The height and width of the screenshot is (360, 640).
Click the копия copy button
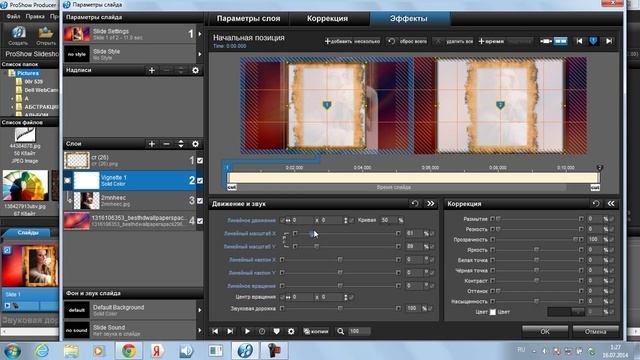pyautogui.click(x=316, y=331)
